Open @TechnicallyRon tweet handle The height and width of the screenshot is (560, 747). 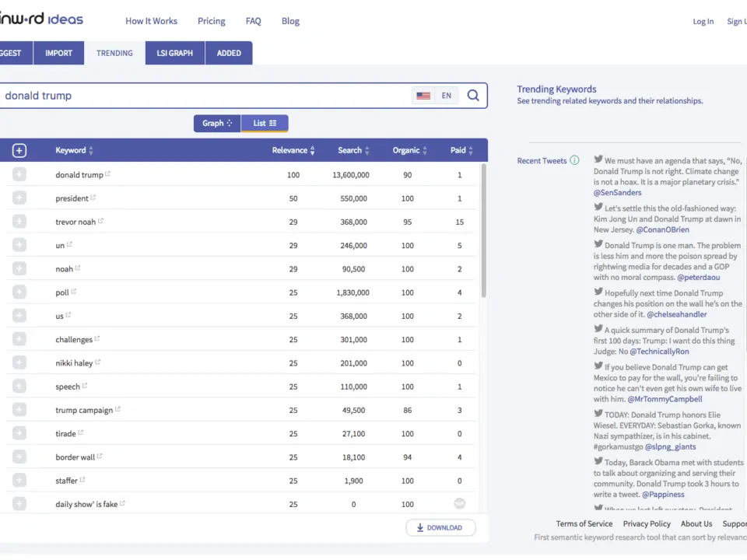point(659,352)
